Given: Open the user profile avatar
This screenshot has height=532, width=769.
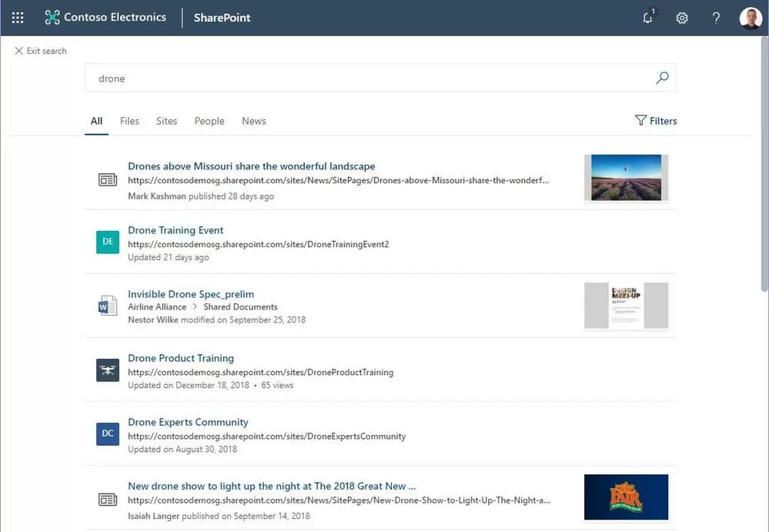Looking at the screenshot, I should (751, 18).
